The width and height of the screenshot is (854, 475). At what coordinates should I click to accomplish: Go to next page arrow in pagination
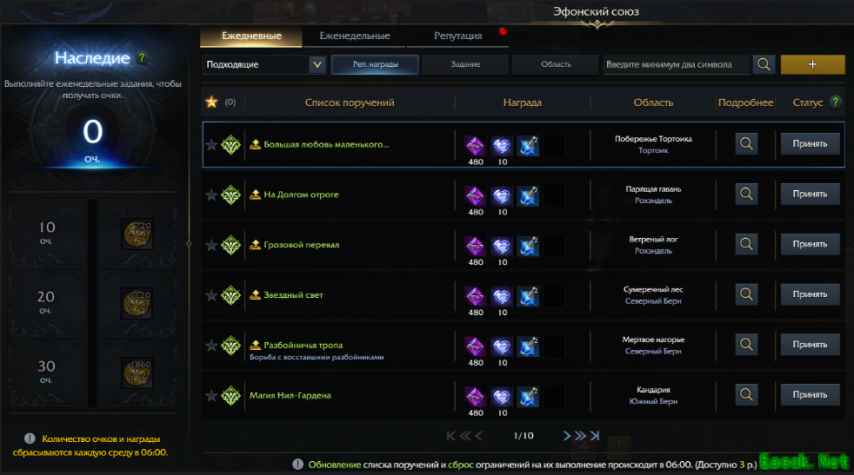click(x=566, y=435)
